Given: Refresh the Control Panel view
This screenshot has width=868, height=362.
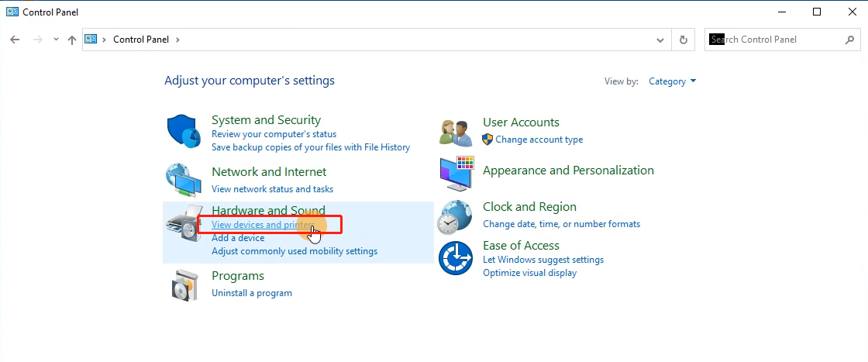Looking at the screenshot, I should [683, 40].
